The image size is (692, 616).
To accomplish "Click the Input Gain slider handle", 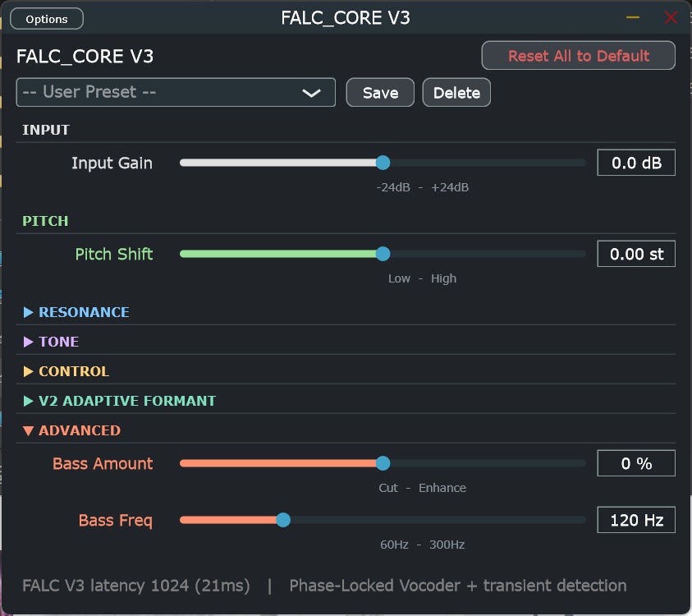I will click(383, 163).
